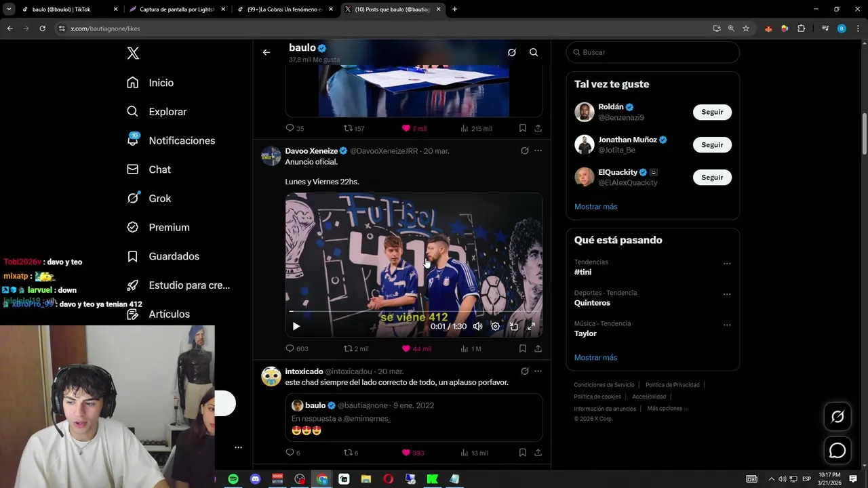Image resolution: width=868 pixels, height=488 pixels.
Task: Open messages floating chat button
Action: [837, 450]
